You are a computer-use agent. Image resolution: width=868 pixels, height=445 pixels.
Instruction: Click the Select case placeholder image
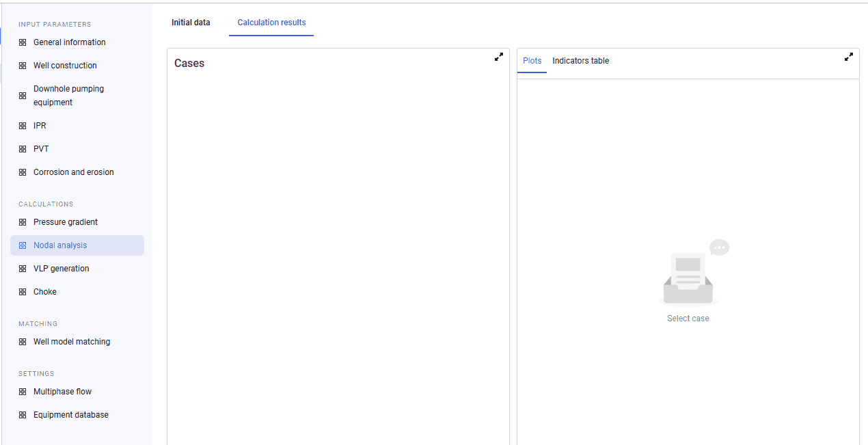(693, 273)
